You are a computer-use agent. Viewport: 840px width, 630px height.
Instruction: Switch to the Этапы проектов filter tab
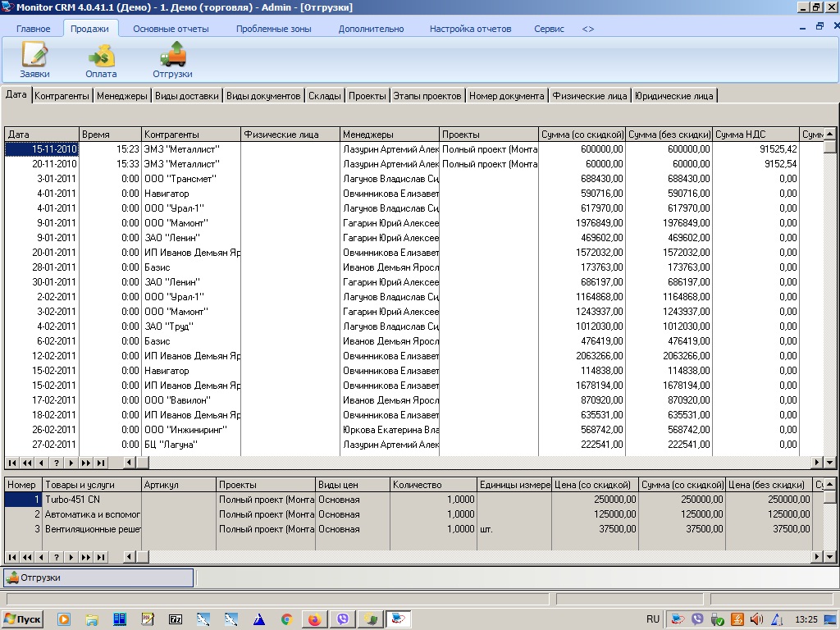click(427, 96)
